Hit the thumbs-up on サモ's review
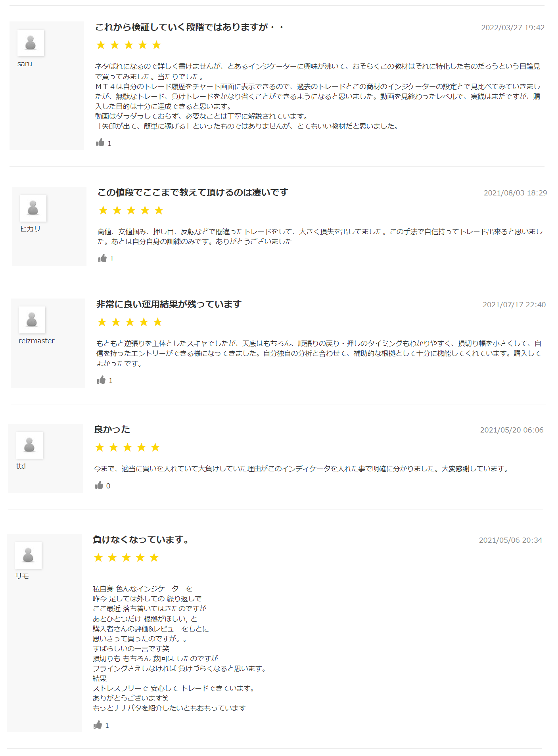The image size is (558, 756). pos(98,725)
